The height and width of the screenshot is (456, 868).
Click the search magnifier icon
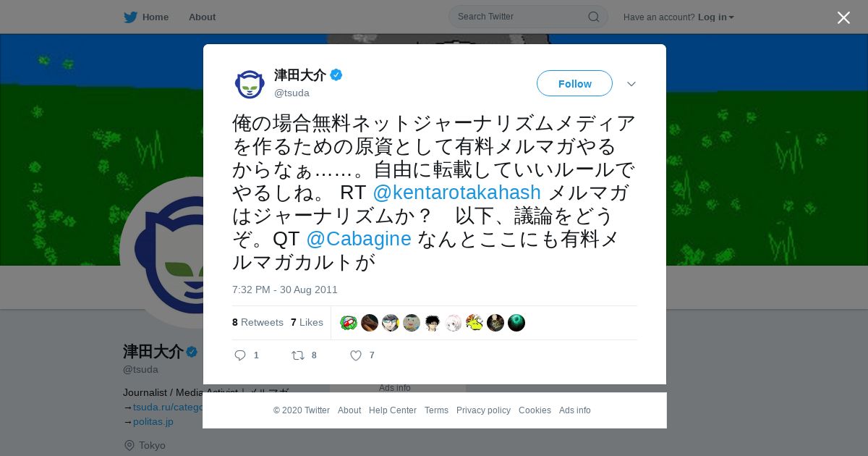pyautogui.click(x=593, y=17)
